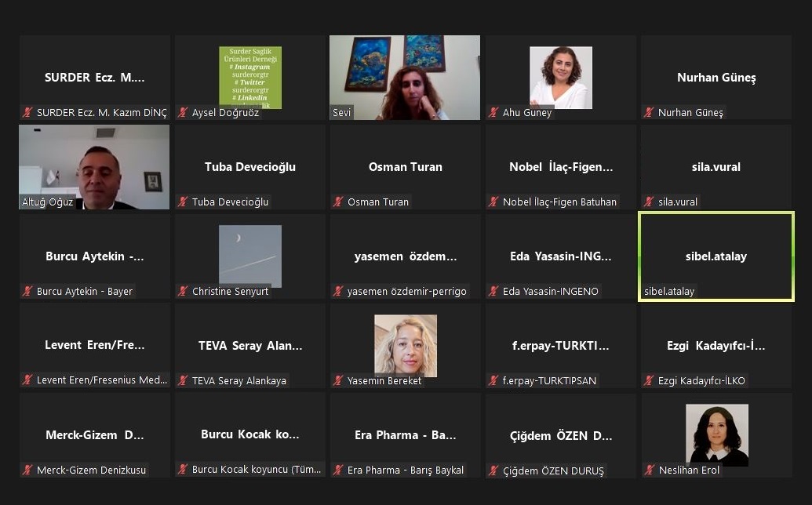Click the green Surder Sağlık Ürünleri Derneği image
Screen dimensions: 812x505
249,77
